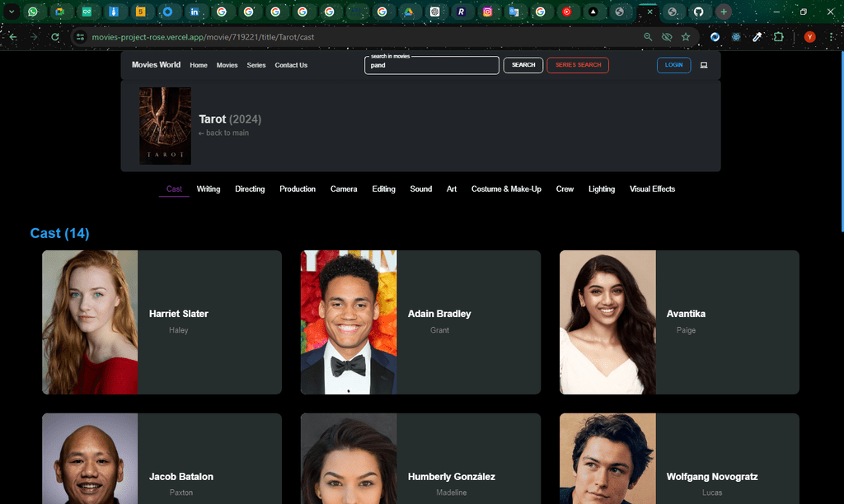Toggle the theme laptop icon in navbar
This screenshot has height=504, width=844.
pyautogui.click(x=704, y=65)
